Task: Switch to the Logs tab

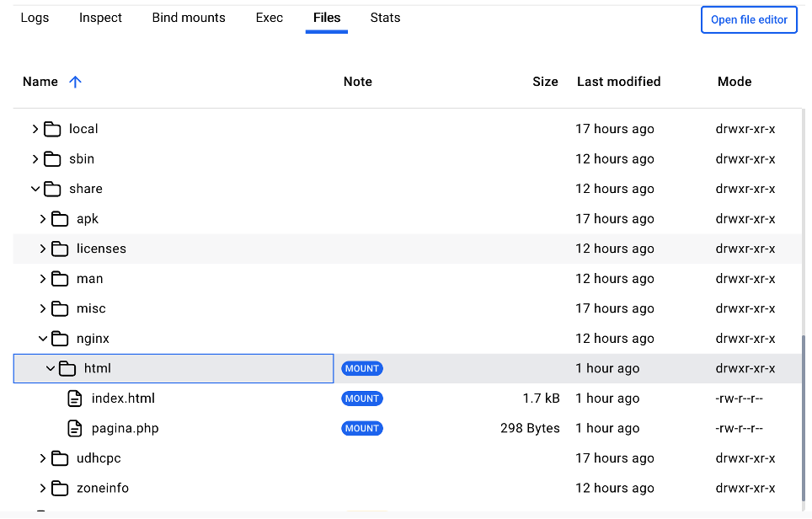Action: coord(35,18)
